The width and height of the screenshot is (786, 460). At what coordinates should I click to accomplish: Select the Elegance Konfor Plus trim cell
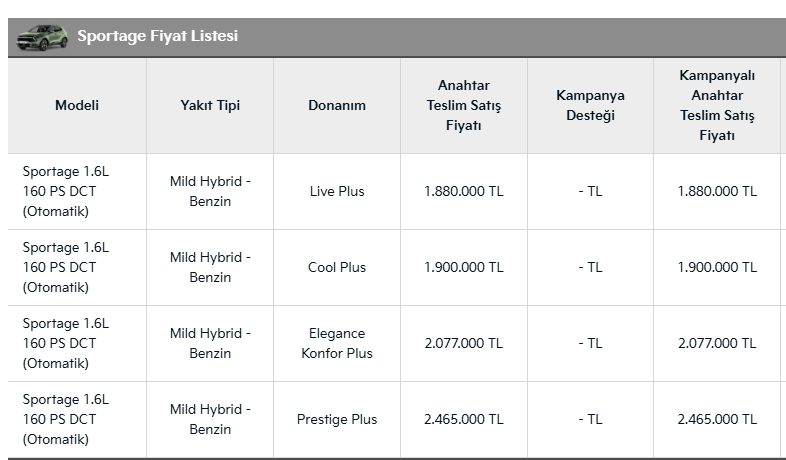point(337,343)
